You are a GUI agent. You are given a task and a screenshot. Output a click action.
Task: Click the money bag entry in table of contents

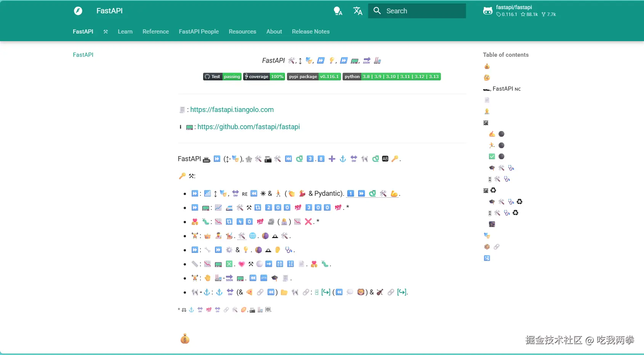point(487,66)
